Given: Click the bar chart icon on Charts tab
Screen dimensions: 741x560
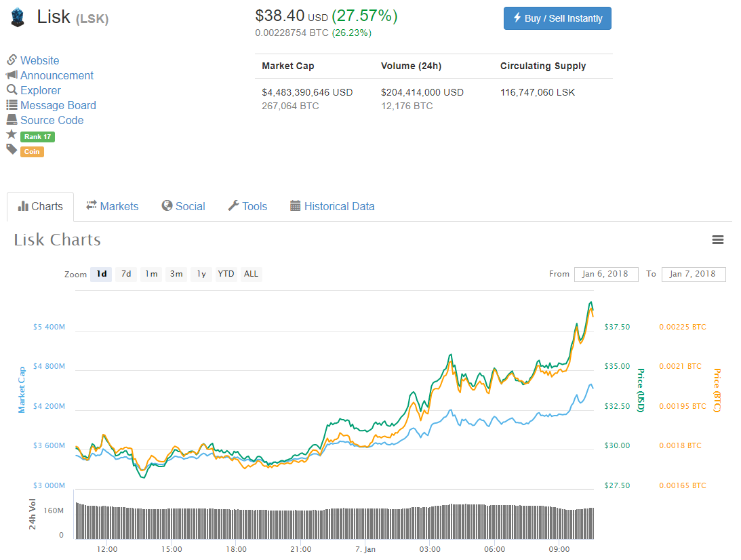Looking at the screenshot, I should pos(23,206).
